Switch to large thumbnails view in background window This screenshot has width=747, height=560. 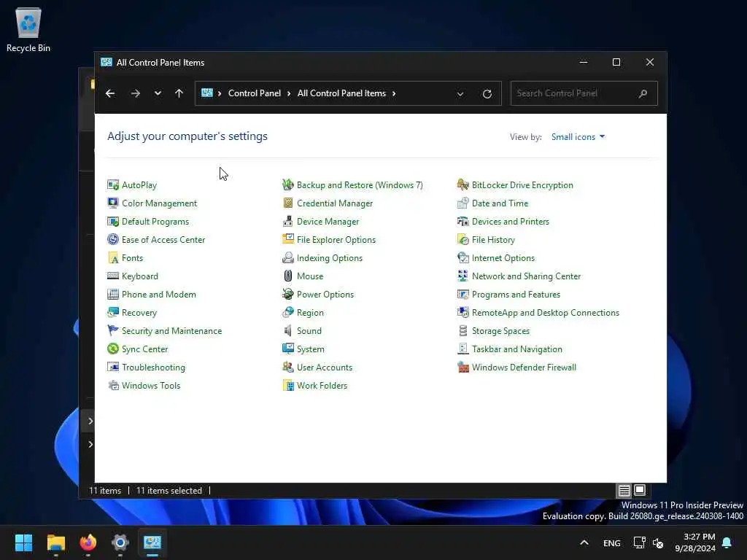[640, 490]
